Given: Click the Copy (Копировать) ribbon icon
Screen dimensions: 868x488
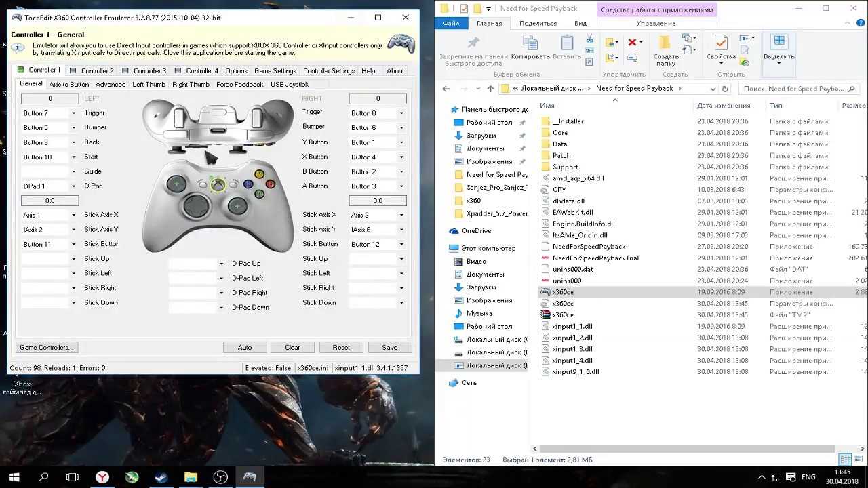Looking at the screenshot, I should pos(530,44).
